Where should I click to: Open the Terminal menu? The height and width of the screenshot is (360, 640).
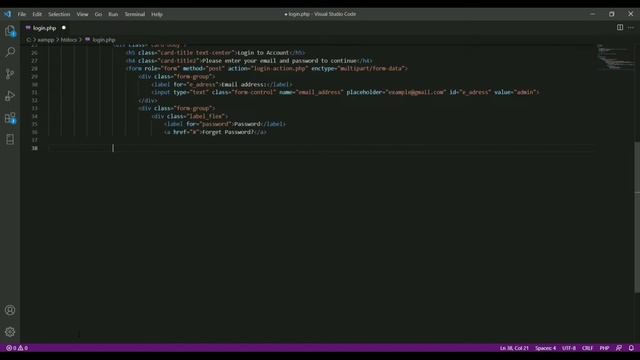pyautogui.click(x=135, y=14)
